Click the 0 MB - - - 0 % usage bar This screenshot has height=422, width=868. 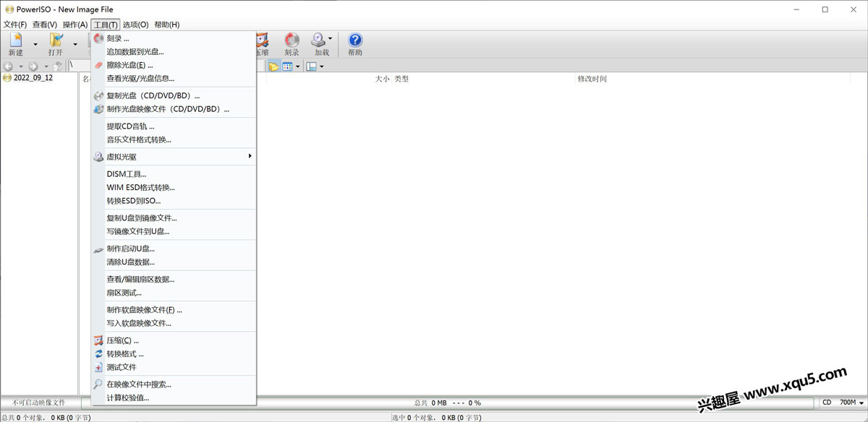[x=448, y=402]
